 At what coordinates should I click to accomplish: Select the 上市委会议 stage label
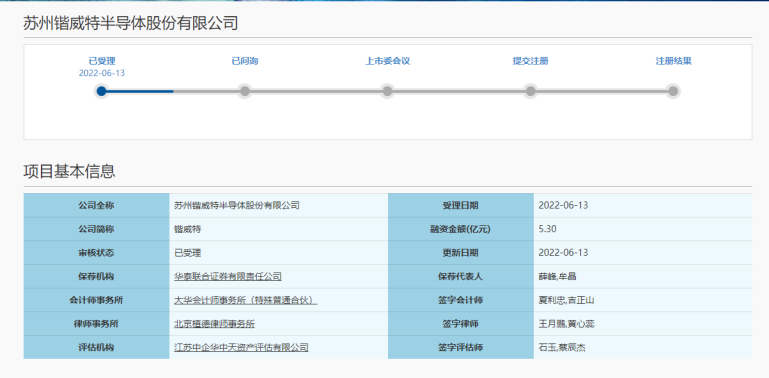point(387,61)
